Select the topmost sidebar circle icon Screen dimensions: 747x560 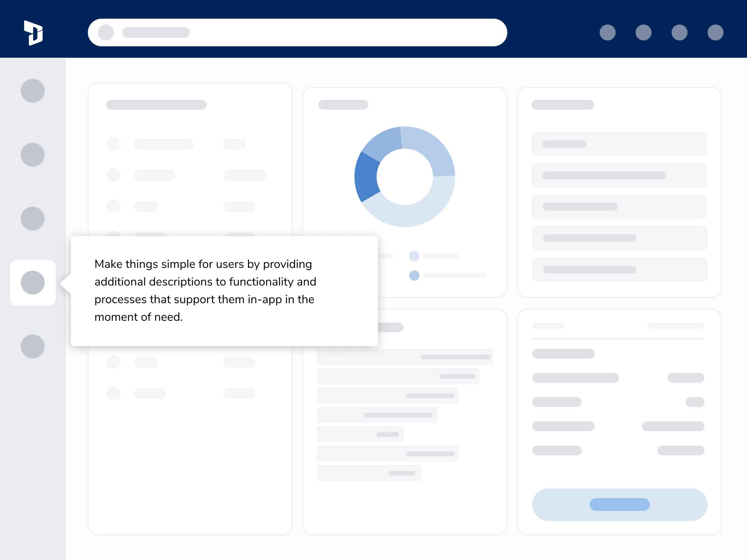pyautogui.click(x=33, y=91)
